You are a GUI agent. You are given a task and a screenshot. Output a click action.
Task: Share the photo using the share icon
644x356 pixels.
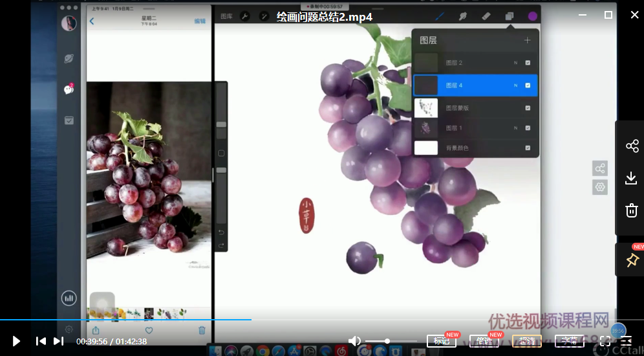[96, 330]
